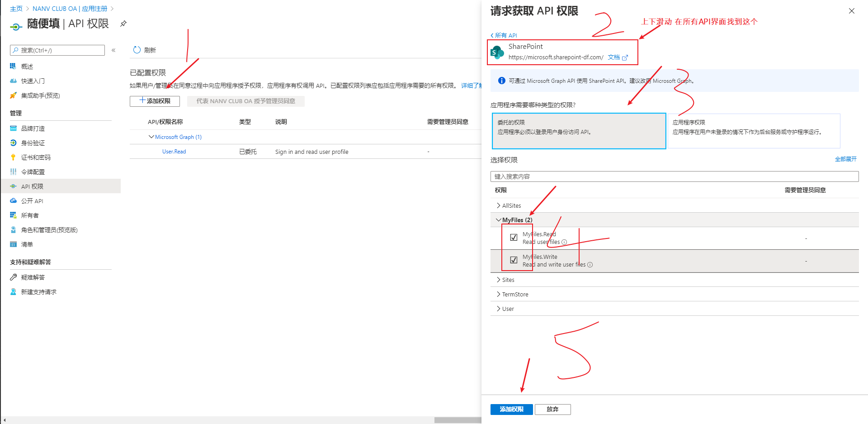Click the 添加权限 button with plus sign
This screenshot has width=868, height=424.
[x=155, y=101]
